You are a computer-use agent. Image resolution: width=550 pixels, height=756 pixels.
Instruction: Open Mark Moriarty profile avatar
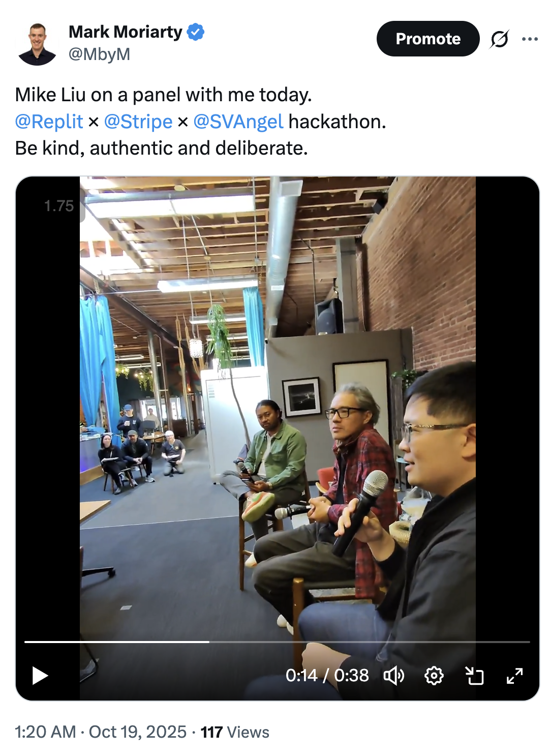tap(37, 44)
